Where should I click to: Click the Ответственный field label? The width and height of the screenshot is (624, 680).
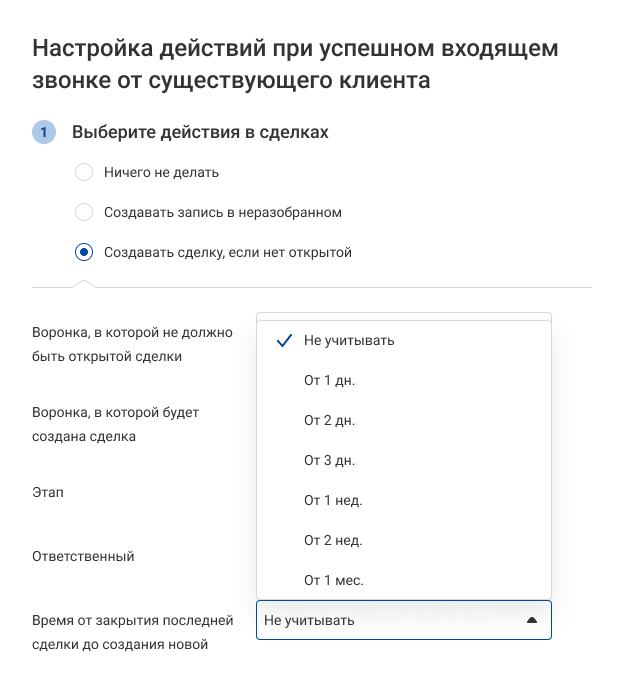83,556
